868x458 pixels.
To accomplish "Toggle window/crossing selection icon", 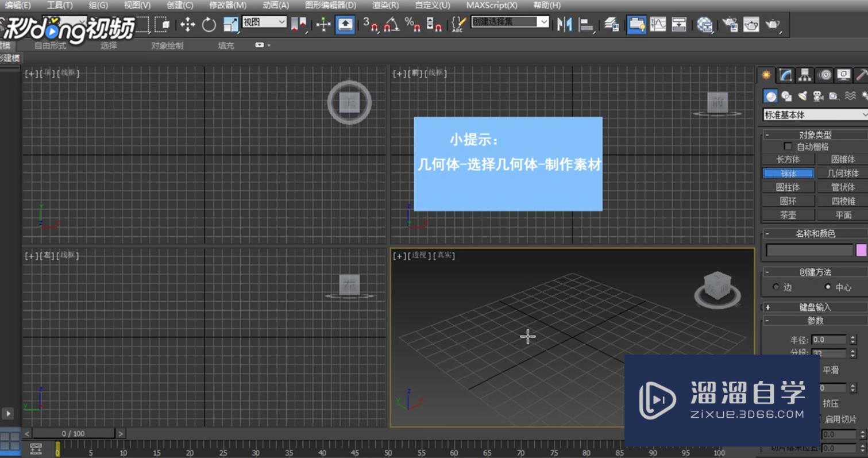I will [163, 24].
